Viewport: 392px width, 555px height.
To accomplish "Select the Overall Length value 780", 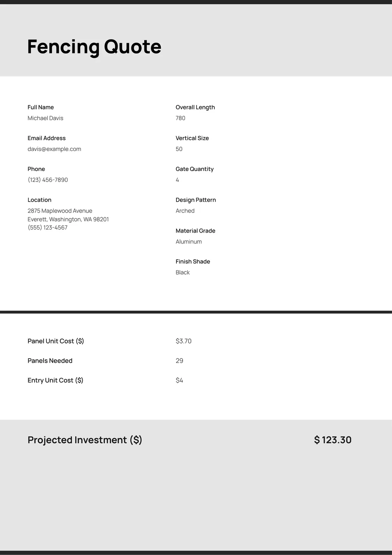I will click(180, 118).
